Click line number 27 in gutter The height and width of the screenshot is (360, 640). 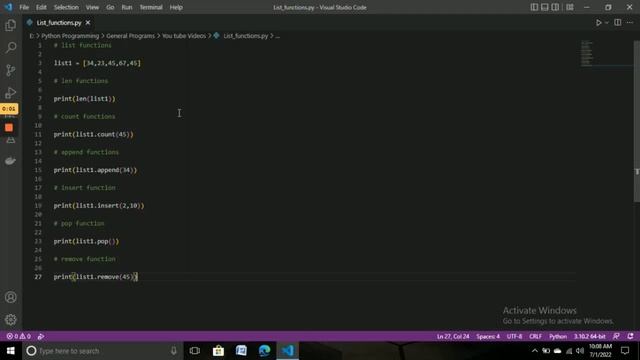point(38,277)
